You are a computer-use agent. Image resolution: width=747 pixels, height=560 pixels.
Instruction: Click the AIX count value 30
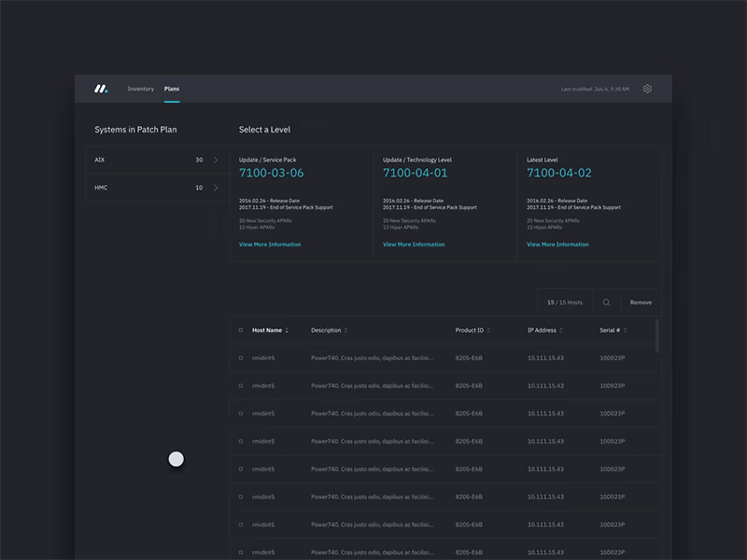(x=199, y=160)
